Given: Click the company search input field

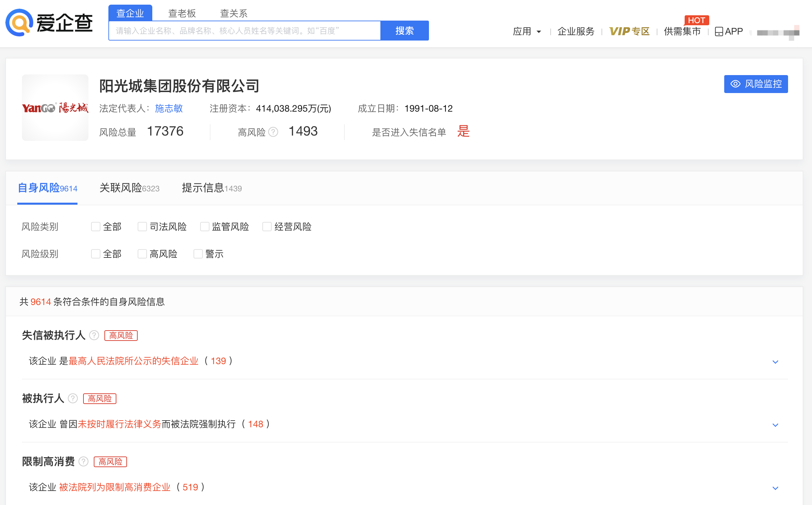Looking at the screenshot, I should coord(245,31).
